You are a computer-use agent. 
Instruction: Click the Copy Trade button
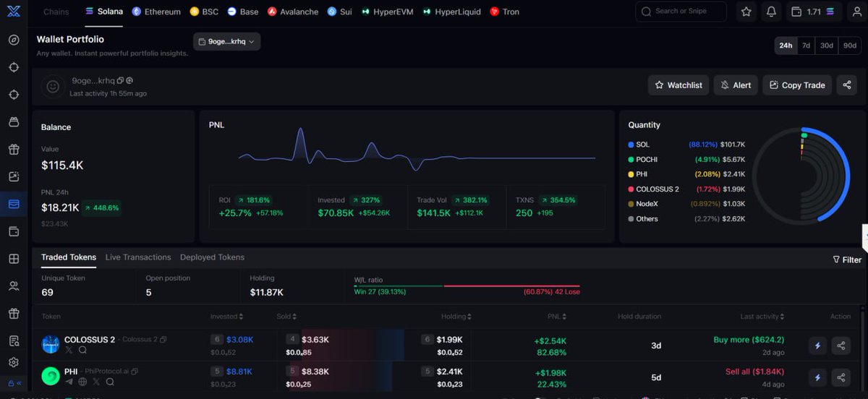click(797, 85)
